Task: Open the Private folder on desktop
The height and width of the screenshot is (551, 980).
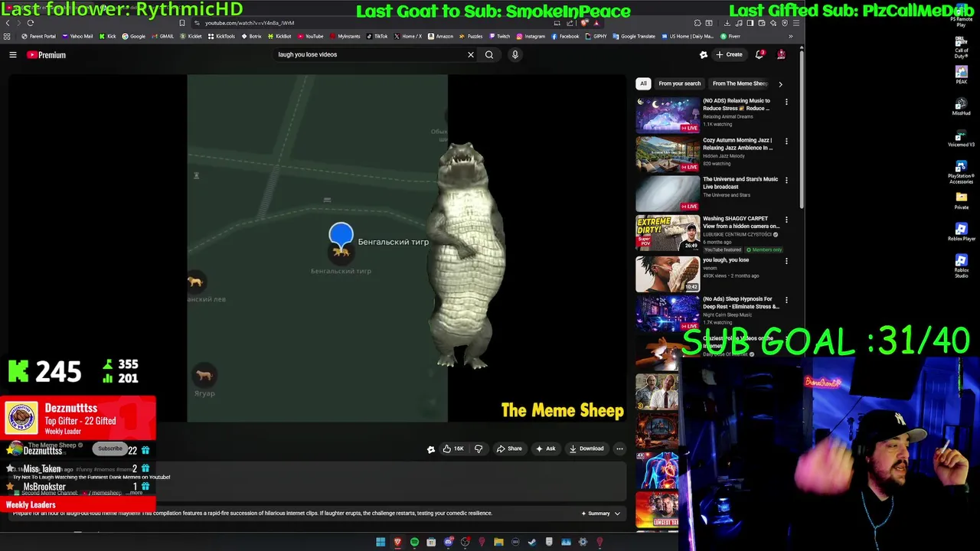Action: tap(962, 201)
